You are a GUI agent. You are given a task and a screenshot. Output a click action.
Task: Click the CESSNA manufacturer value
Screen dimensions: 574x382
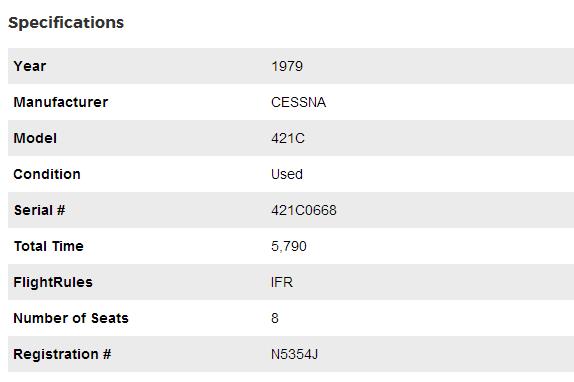click(298, 102)
